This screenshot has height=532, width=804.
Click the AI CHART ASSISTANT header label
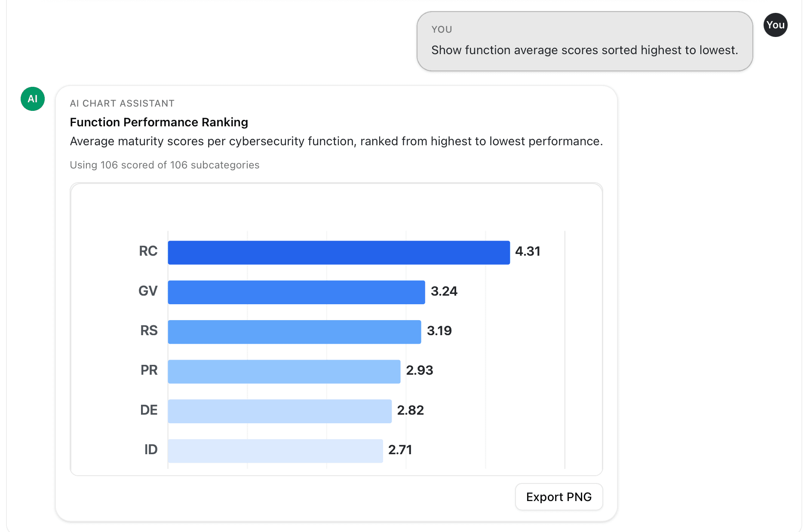[122, 104]
